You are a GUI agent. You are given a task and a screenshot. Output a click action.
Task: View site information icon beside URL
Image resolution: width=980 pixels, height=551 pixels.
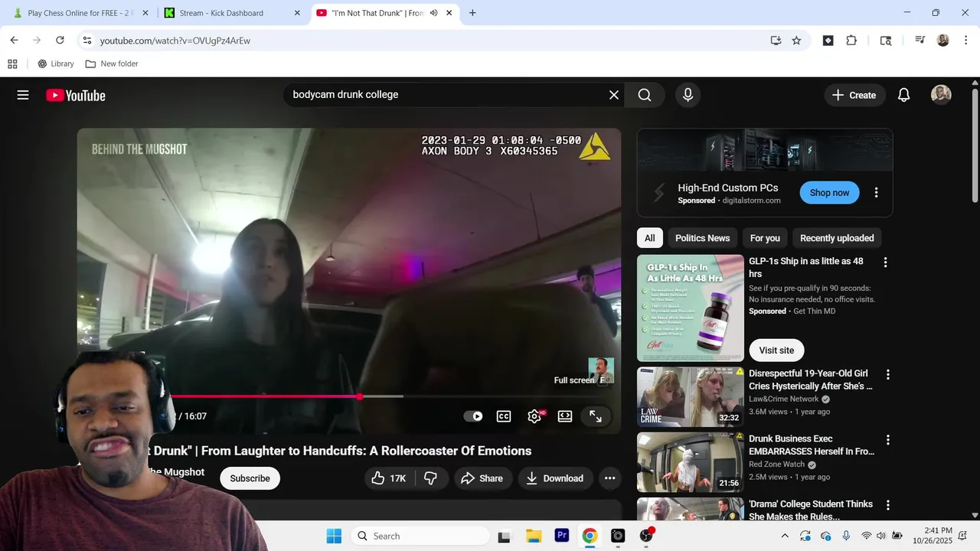coord(87,41)
